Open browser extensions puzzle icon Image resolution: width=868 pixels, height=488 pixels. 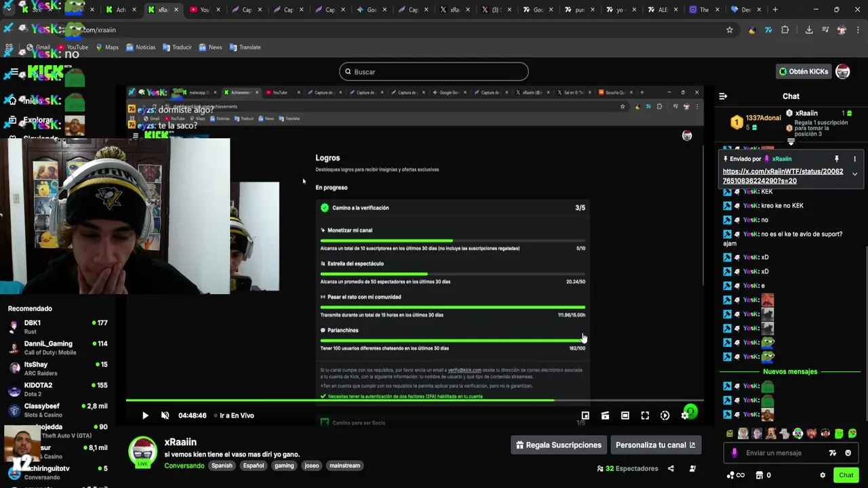785,30
